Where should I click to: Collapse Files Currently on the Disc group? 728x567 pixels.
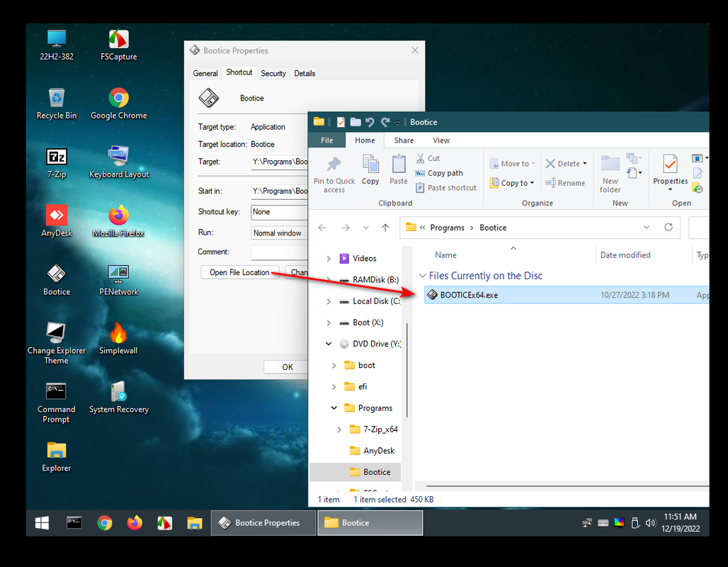(x=423, y=276)
